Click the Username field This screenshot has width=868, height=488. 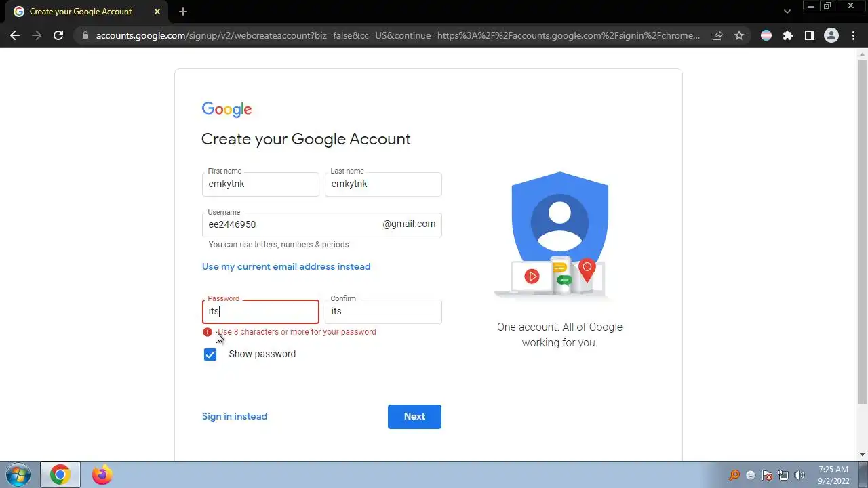(x=321, y=224)
